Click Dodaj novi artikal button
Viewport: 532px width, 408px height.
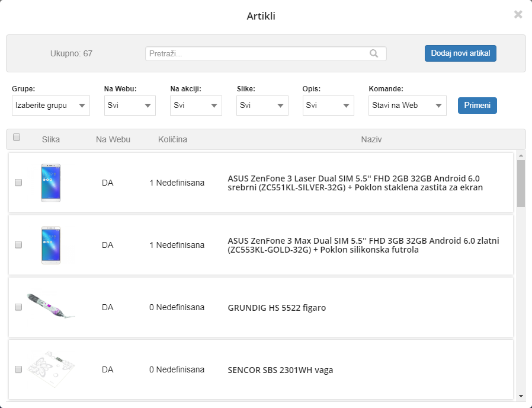click(x=460, y=53)
